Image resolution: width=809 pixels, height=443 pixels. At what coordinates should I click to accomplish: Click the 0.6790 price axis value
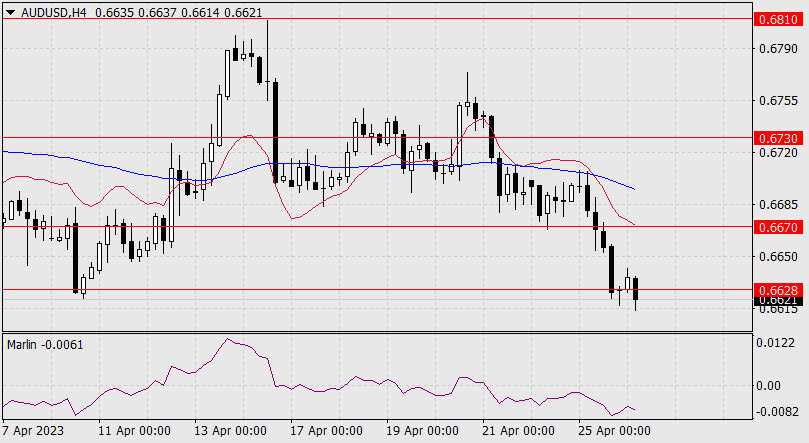coord(778,49)
